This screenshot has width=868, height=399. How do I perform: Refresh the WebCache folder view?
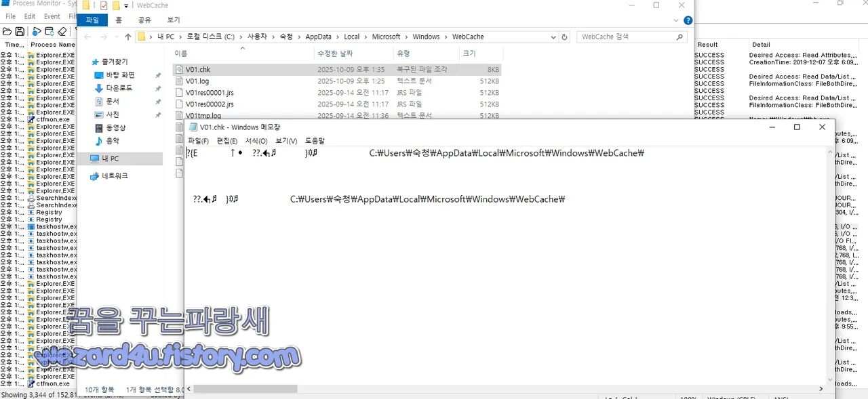point(565,37)
